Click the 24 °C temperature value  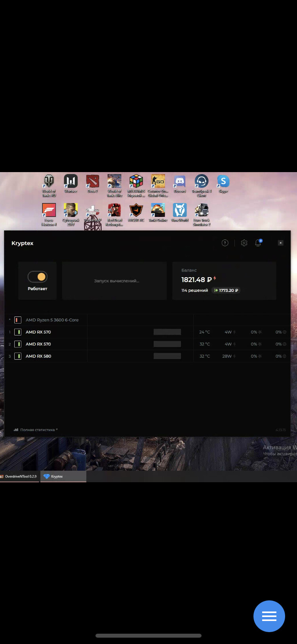[x=205, y=332]
